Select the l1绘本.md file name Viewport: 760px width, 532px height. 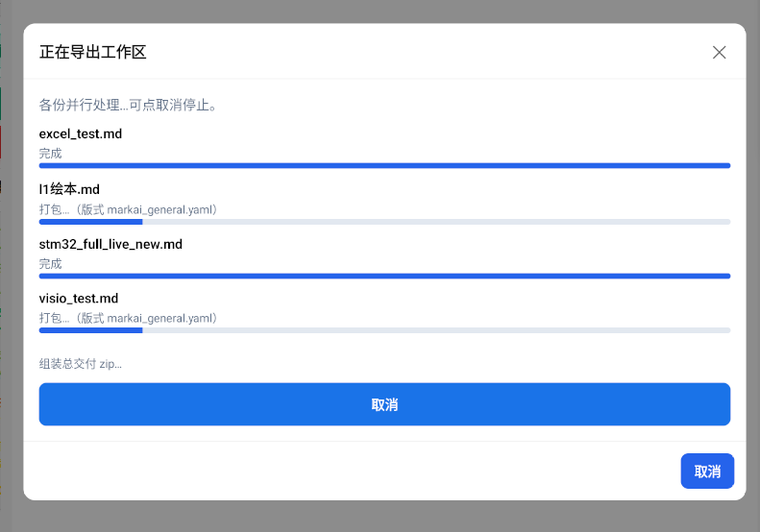tap(69, 189)
